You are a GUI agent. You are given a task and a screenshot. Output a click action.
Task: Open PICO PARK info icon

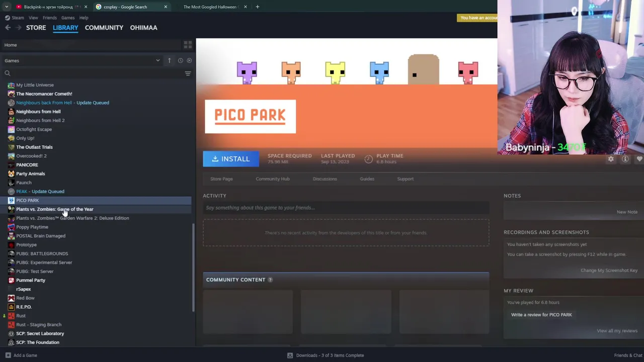pyautogui.click(x=625, y=159)
